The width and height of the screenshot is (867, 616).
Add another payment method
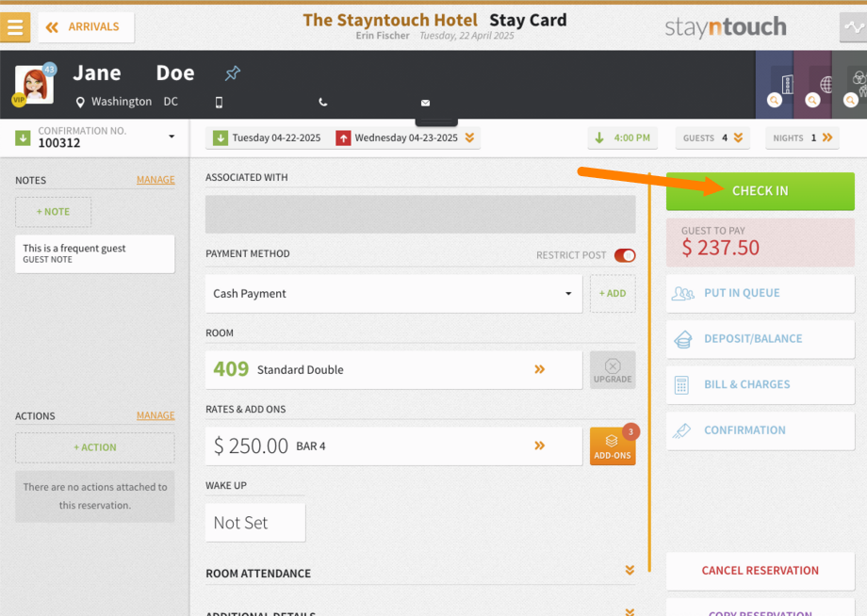click(613, 294)
